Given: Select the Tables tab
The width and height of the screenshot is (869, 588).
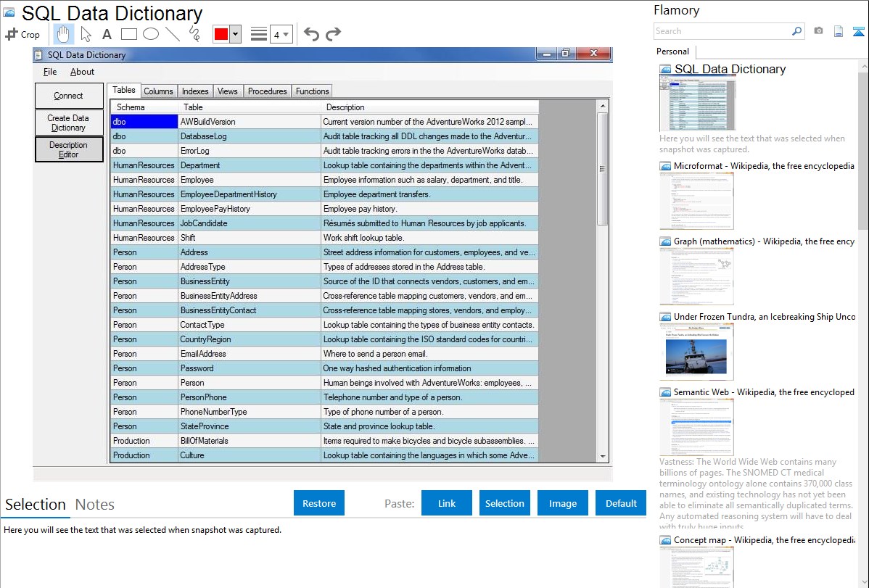Looking at the screenshot, I should (123, 90).
